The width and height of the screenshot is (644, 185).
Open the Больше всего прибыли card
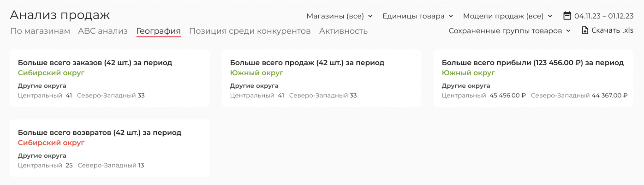point(534,78)
